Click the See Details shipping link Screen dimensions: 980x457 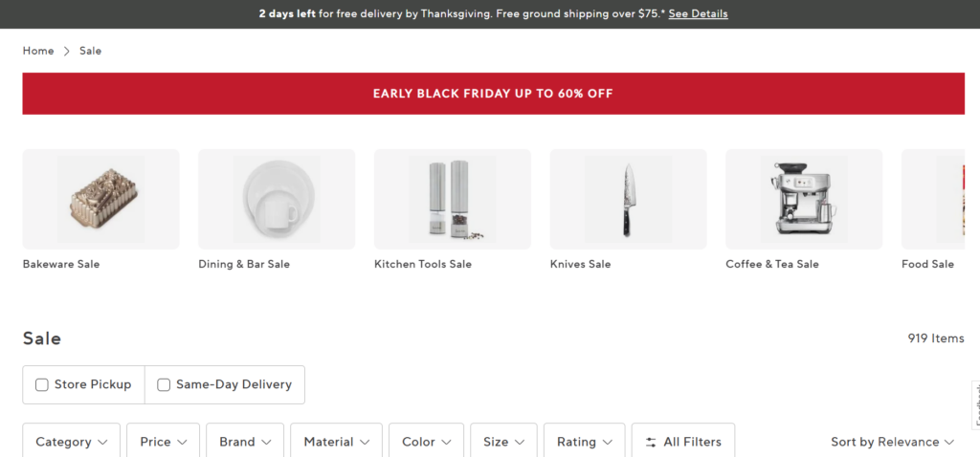[x=698, y=14]
